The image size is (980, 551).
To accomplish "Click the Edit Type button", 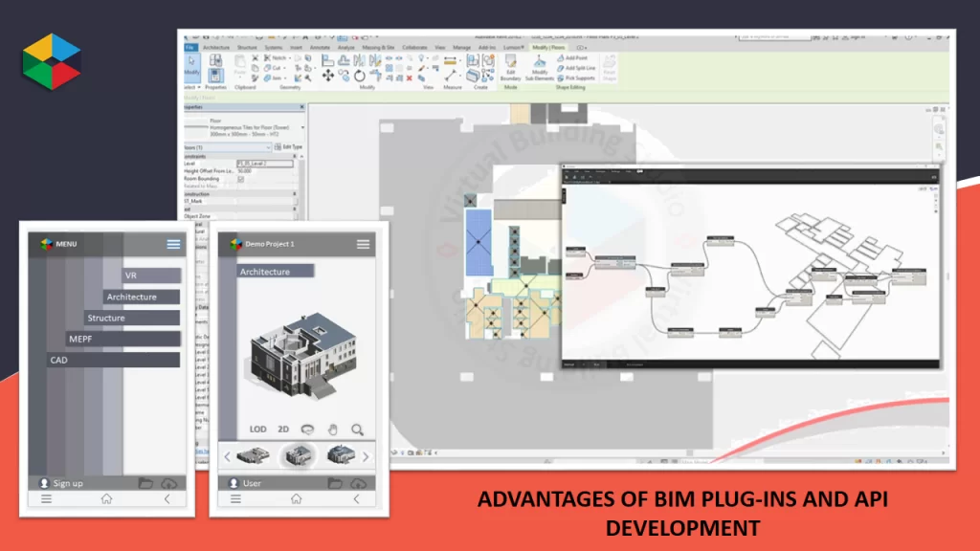I will tap(287, 146).
